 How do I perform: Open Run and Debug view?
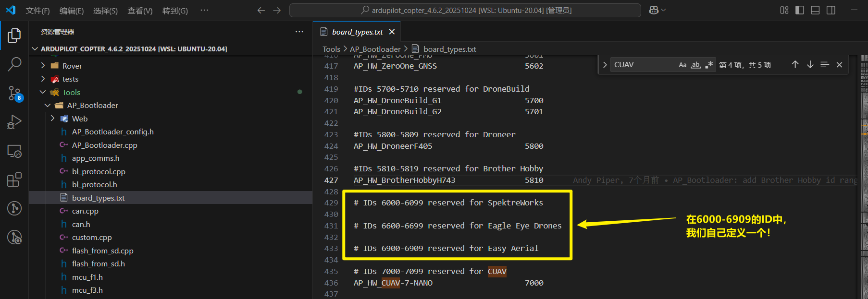point(14,122)
